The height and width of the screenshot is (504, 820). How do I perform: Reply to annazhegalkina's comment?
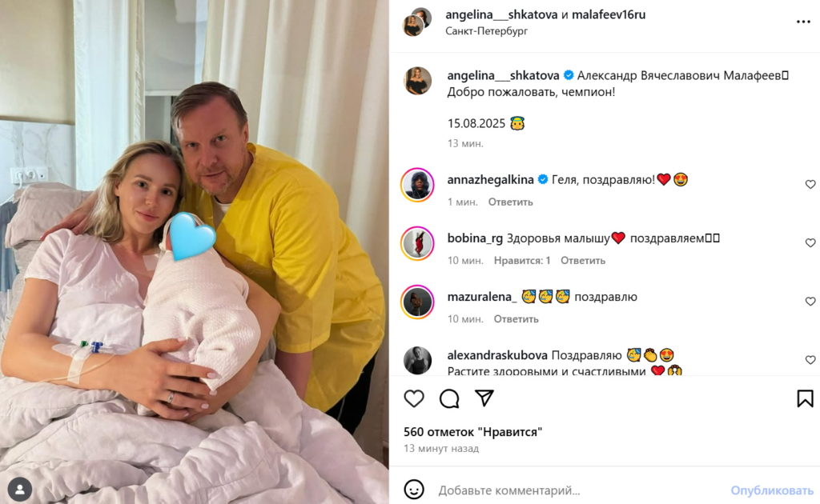click(510, 202)
